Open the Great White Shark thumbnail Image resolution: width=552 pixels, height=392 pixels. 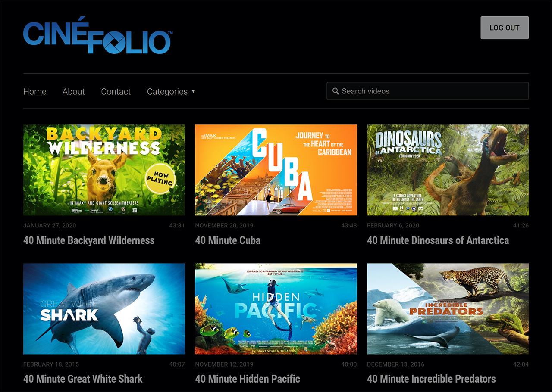coord(104,309)
